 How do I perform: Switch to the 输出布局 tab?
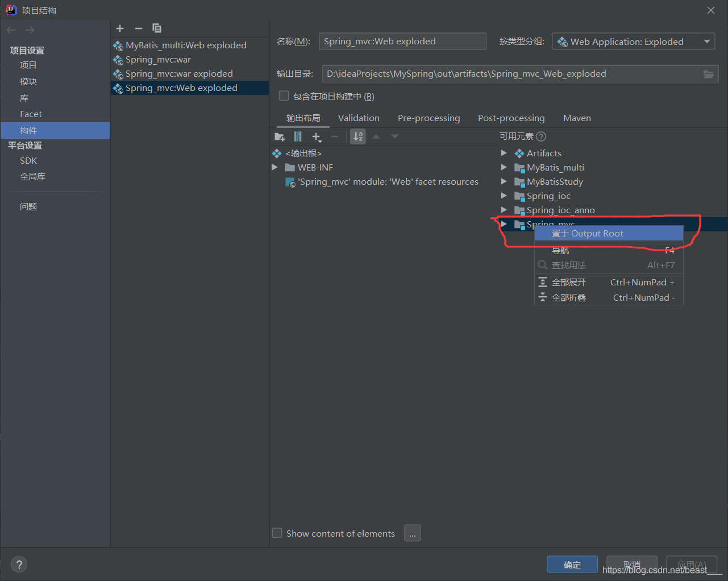[303, 118]
